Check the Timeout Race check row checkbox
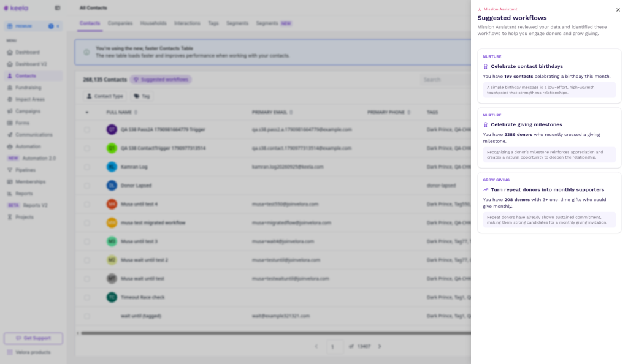Viewport: 628px width, 364px height. (87, 297)
